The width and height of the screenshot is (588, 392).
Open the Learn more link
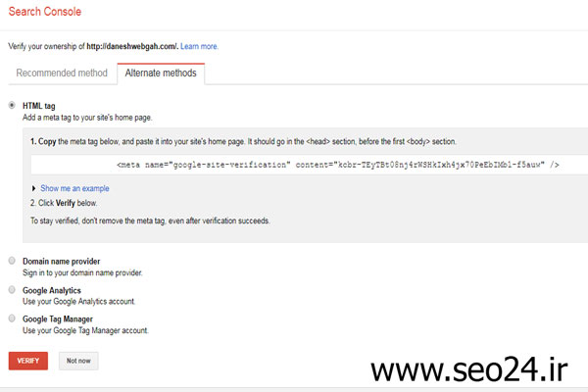(x=199, y=46)
